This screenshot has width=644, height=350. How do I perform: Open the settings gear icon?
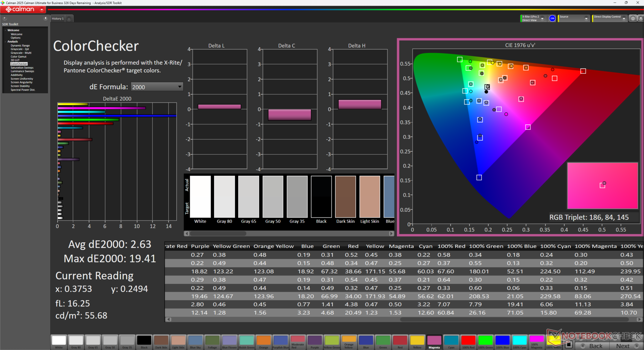633,18
